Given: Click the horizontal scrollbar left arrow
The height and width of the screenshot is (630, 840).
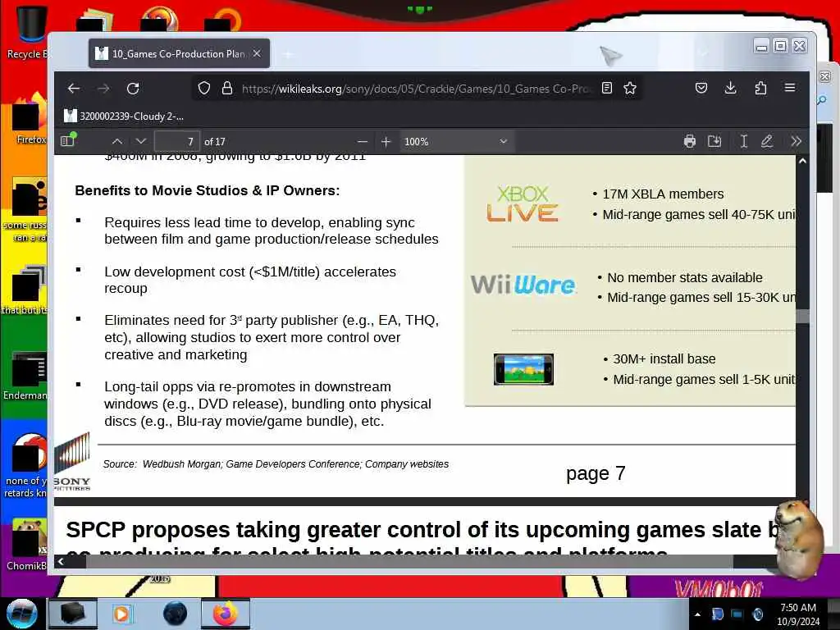Looking at the screenshot, I should click(x=61, y=561).
